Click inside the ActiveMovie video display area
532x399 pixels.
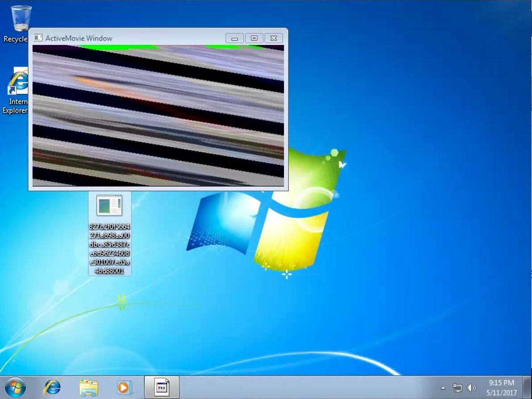tap(158, 115)
